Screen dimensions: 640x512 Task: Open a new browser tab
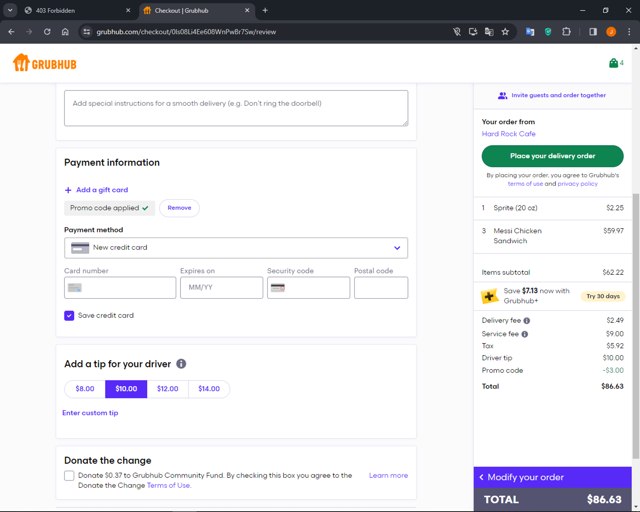point(265,10)
